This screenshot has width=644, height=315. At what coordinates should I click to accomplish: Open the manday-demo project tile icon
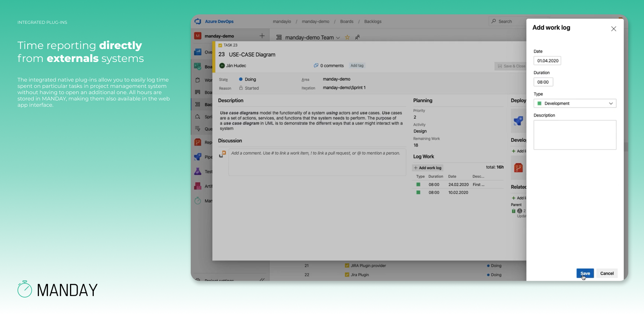(198, 36)
